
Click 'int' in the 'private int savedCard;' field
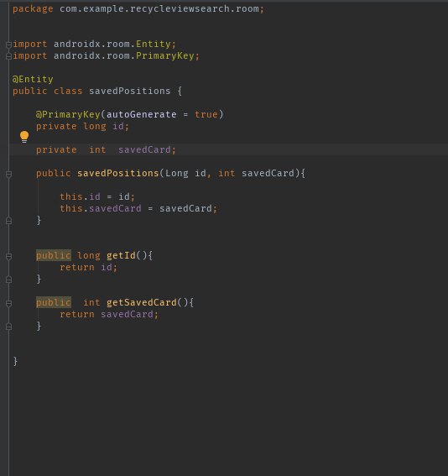97,149
